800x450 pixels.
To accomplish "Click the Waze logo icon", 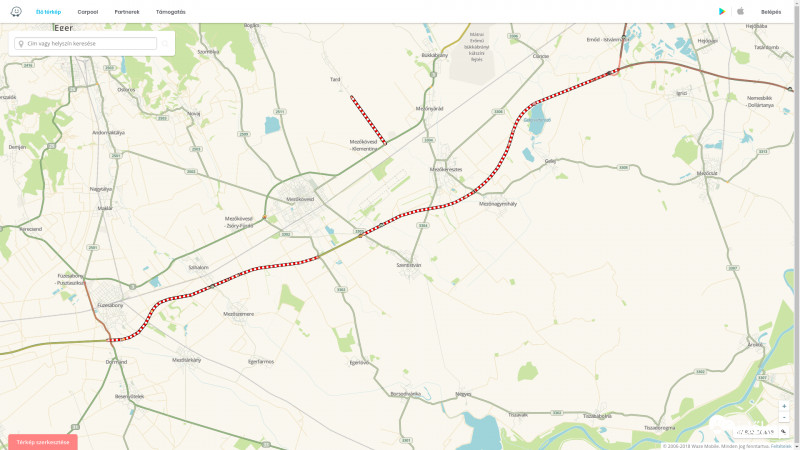I will point(16,11).
